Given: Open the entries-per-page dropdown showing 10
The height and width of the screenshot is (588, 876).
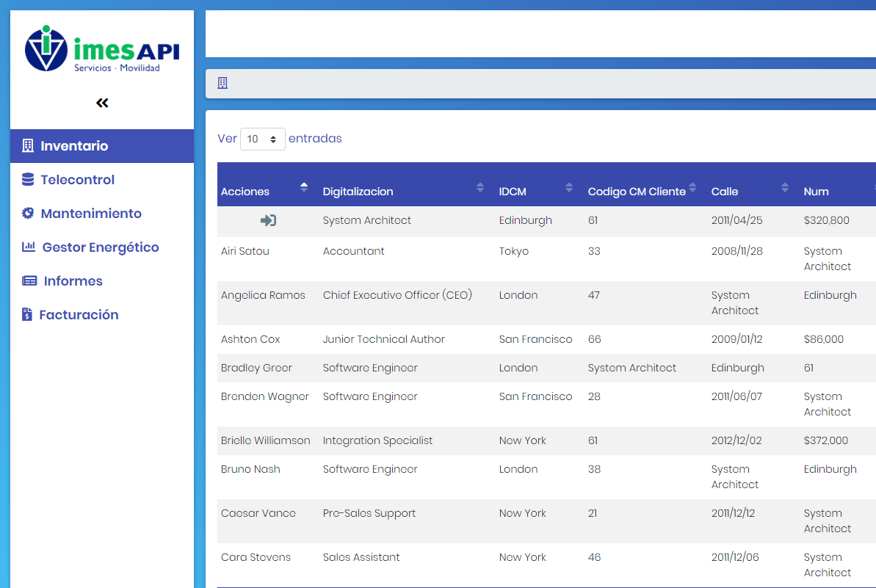Looking at the screenshot, I should (262, 139).
